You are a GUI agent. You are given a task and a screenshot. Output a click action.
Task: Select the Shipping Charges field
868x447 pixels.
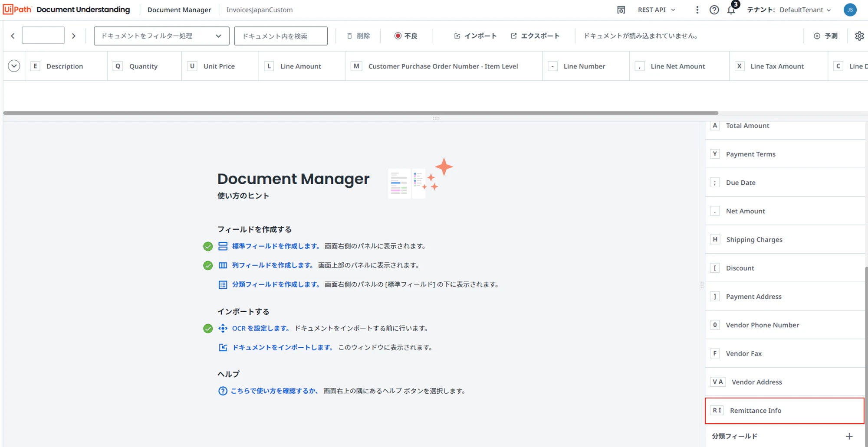[x=785, y=239]
